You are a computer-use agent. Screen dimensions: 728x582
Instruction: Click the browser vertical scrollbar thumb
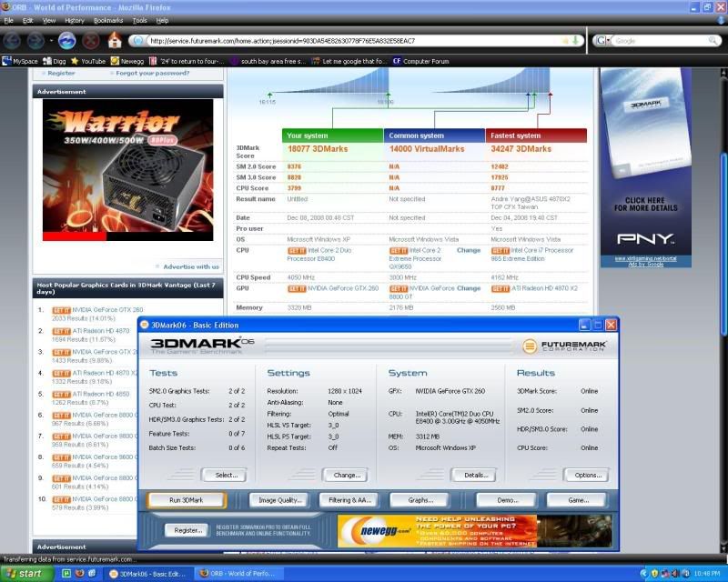pyautogui.click(x=723, y=244)
